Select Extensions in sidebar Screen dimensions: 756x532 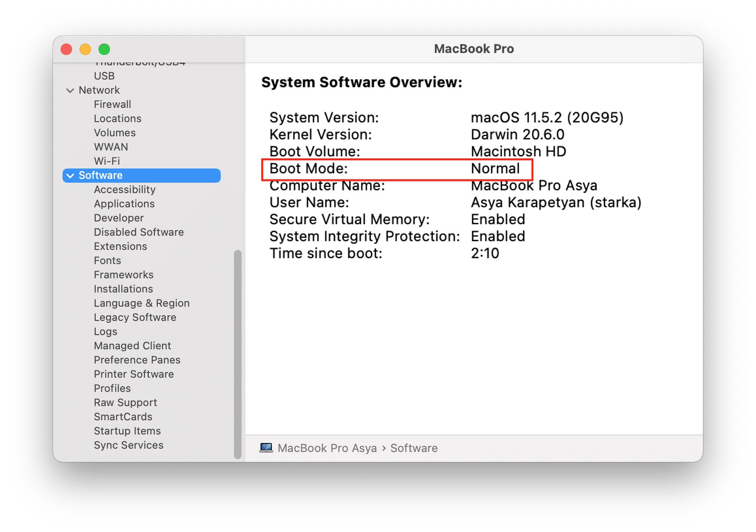click(120, 246)
